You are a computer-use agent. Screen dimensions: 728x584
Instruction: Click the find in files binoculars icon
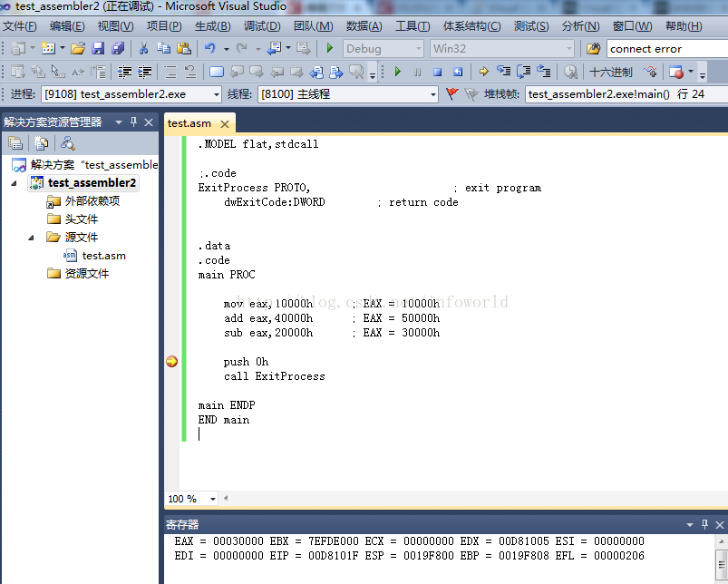[x=593, y=48]
